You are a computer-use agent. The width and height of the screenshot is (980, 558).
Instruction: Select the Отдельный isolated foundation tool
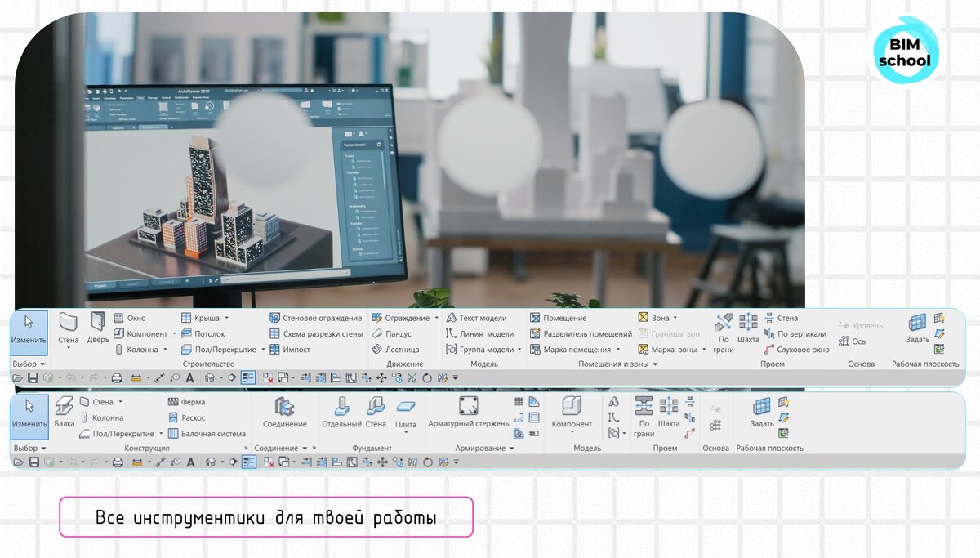pos(341,413)
